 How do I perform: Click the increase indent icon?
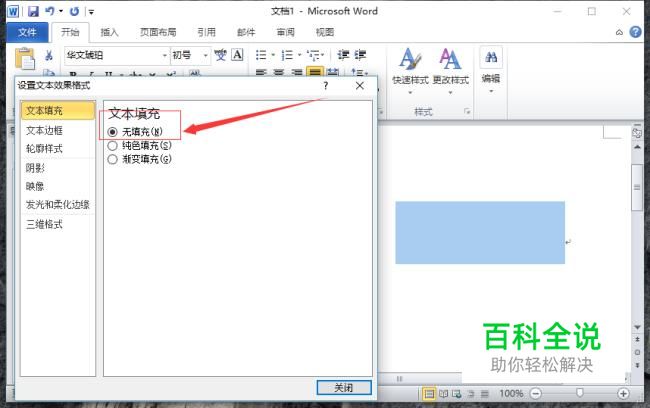coord(360,55)
